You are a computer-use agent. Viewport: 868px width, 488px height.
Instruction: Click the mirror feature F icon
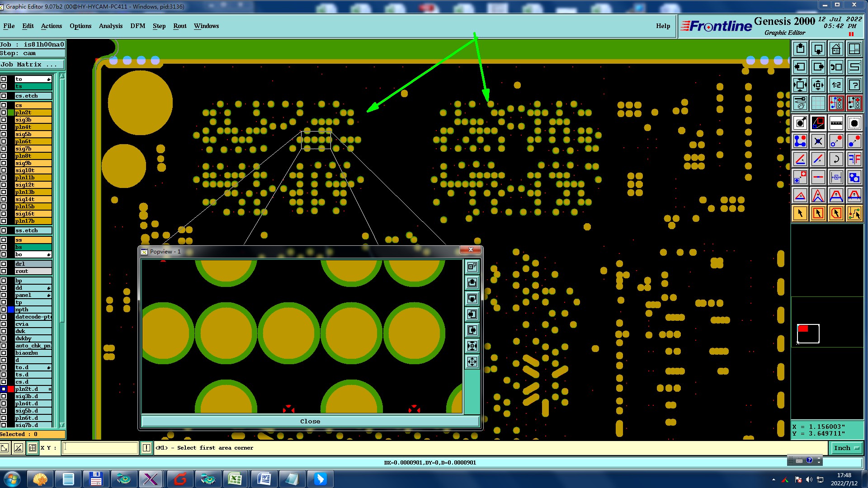tap(854, 159)
